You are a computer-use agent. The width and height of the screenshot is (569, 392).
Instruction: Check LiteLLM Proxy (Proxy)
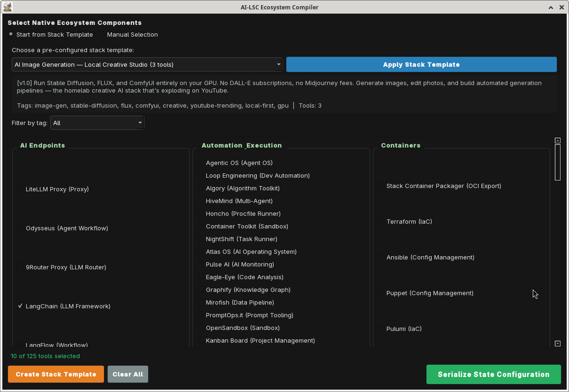point(53,189)
